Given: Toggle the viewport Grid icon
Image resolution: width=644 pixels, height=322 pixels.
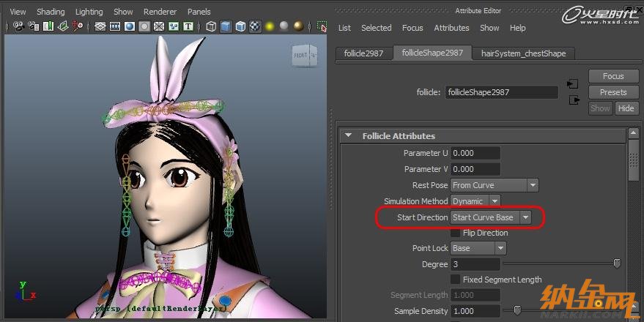Looking at the screenshot, I should 100,26.
